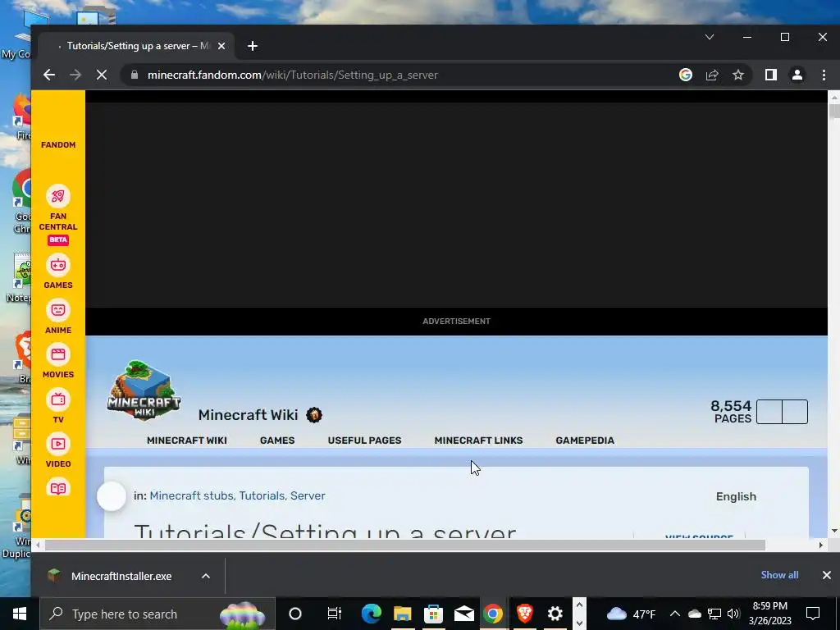840x630 pixels.
Task: Expand the MinecraftInstaller.exe download options chevron
Action: point(206,577)
